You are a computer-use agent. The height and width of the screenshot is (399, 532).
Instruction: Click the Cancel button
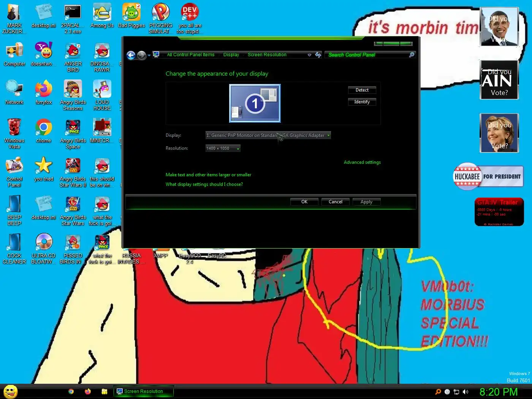pyautogui.click(x=336, y=202)
